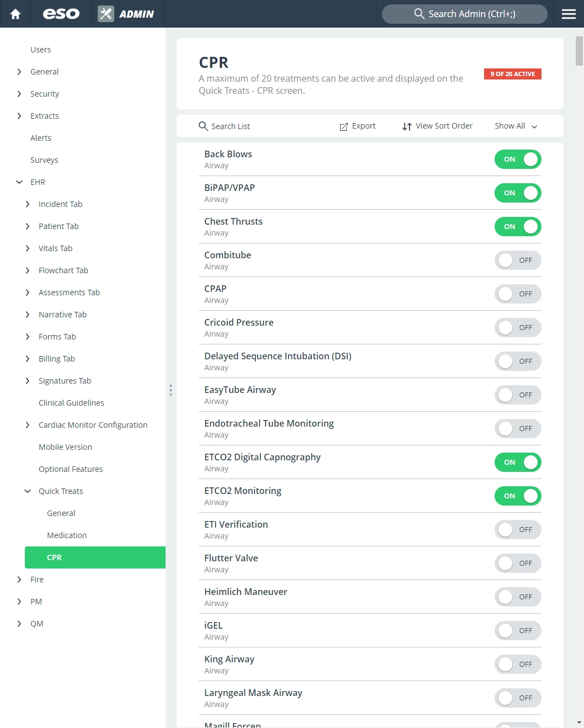
Task: Click the vertical scrollbar thumb
Action: click(x=579, y=51)
